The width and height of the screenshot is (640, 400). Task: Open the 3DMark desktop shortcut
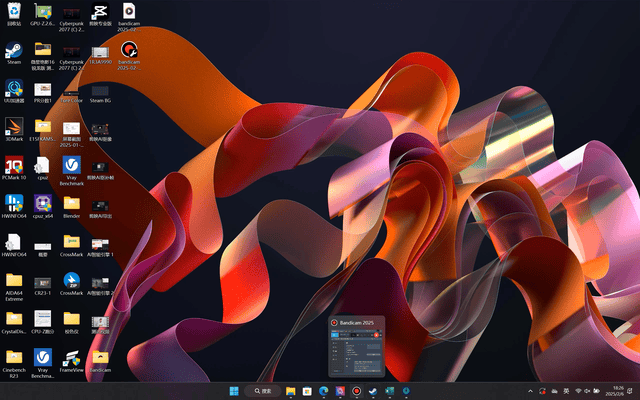click(14, 127)
